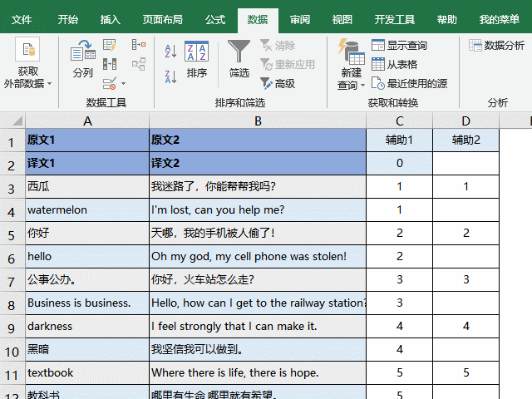Open the Text to Columns (分列) tool
532x399 pixels.
pos(83,58)
